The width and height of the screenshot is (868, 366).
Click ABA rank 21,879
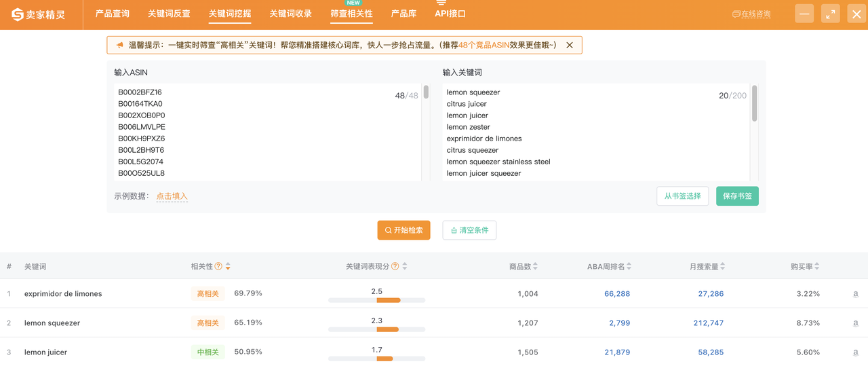pos(617,352)
